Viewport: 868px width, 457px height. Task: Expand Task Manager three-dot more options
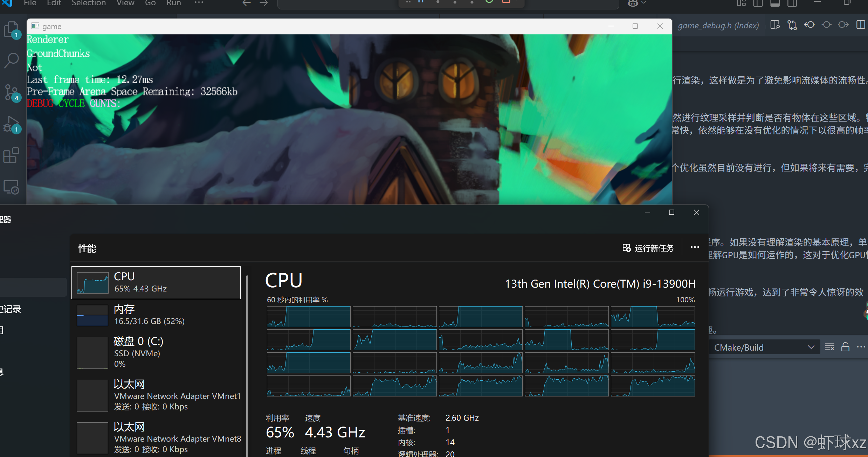tap(695, 247)
